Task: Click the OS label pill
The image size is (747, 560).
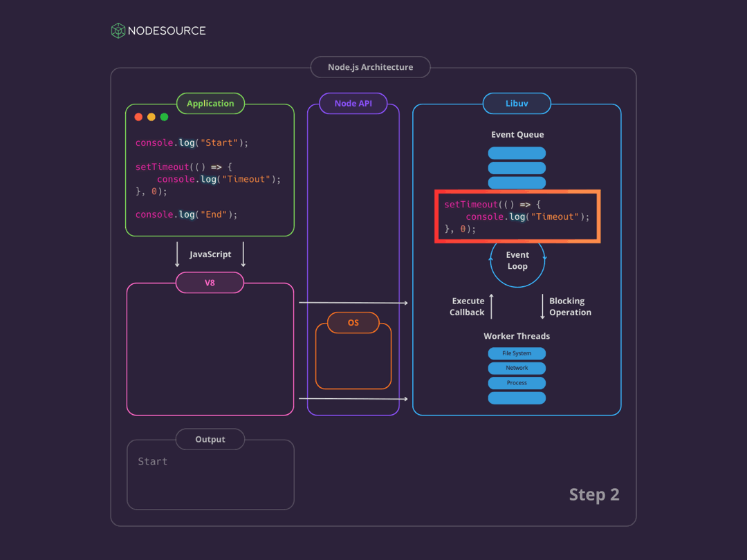Action: (353, 323)
